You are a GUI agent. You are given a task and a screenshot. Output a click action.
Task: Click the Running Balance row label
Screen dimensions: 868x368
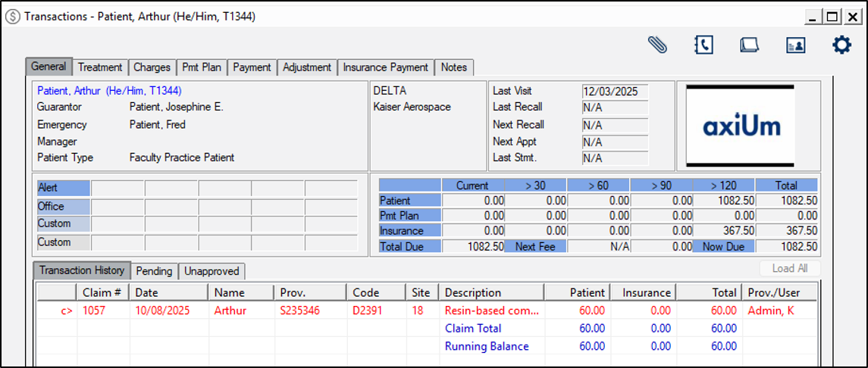click(487, 347)
